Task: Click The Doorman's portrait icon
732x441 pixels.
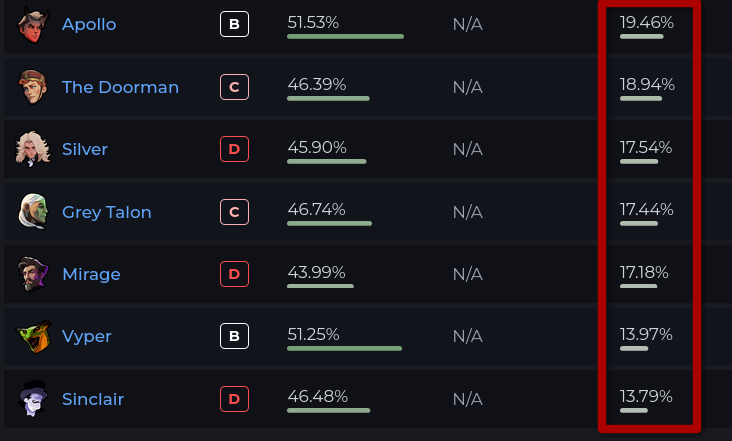Action: (33, 87)
